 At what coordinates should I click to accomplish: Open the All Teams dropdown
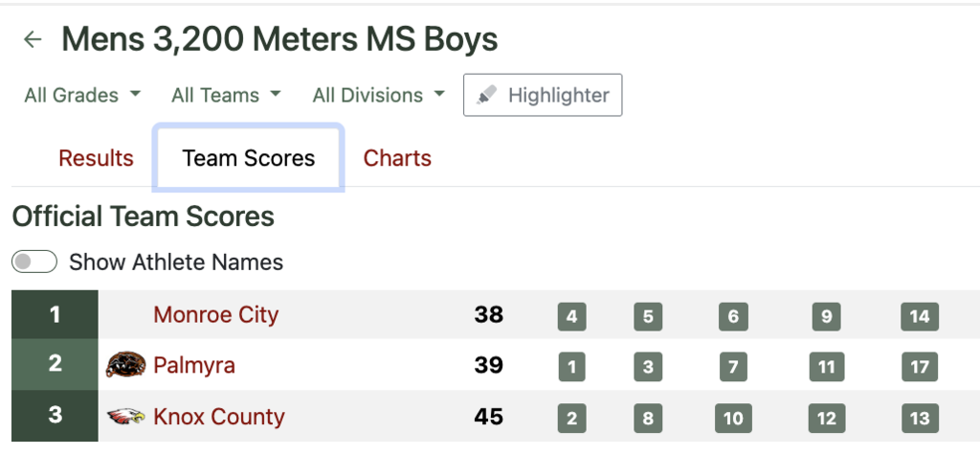(x=226, y=95)
